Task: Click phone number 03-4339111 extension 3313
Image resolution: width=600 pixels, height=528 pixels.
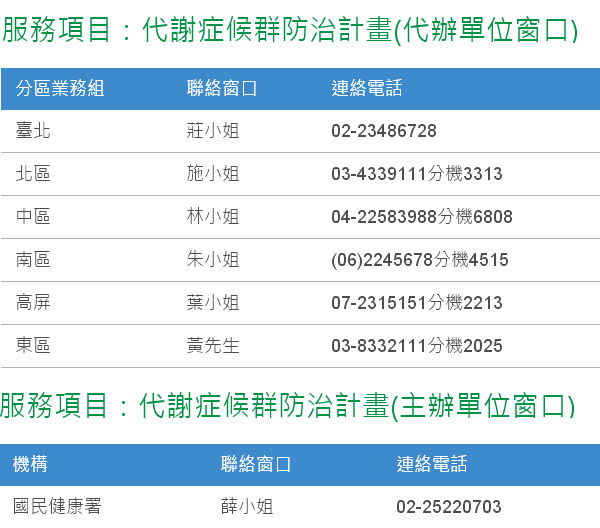Action: pyautogui.click(x=416, y=174)
